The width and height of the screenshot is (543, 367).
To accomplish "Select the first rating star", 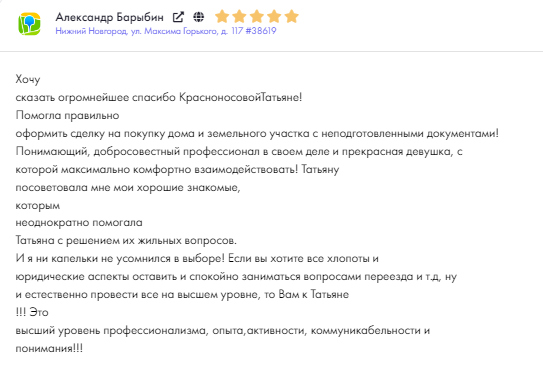I will click(222, 17).
